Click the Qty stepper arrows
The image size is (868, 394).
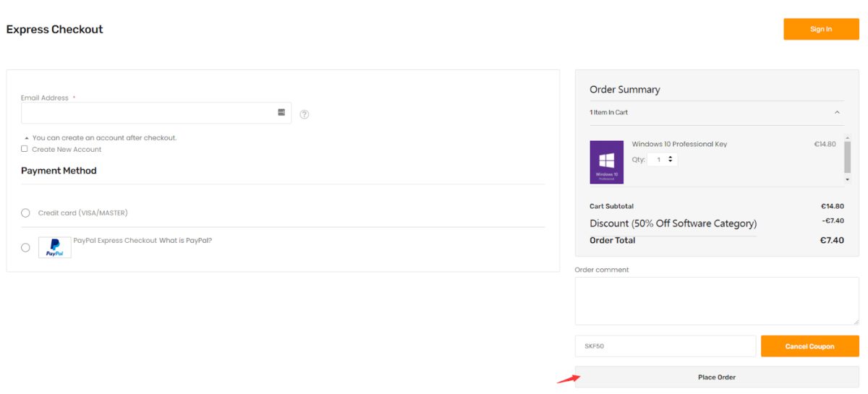coord(671,159)
